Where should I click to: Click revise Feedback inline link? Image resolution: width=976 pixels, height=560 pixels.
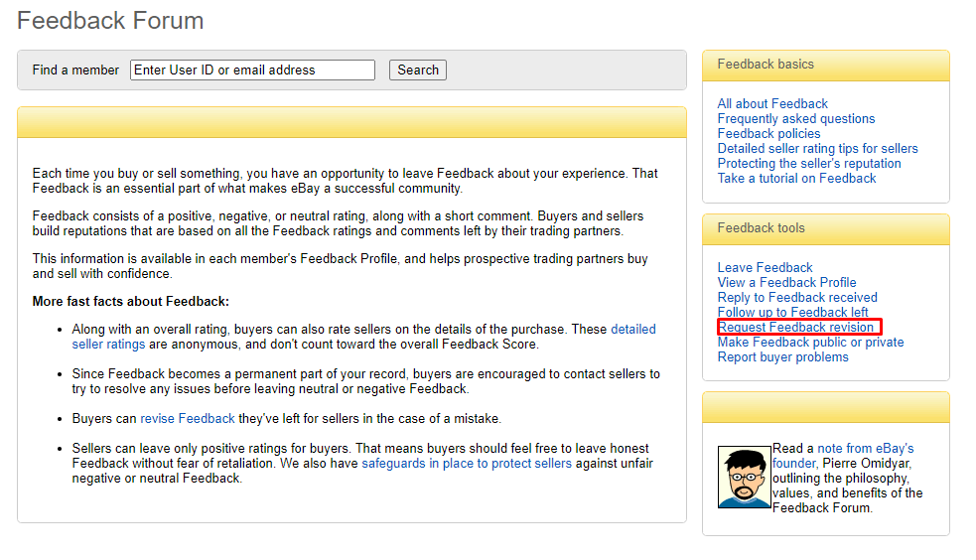tap(188, 419)
